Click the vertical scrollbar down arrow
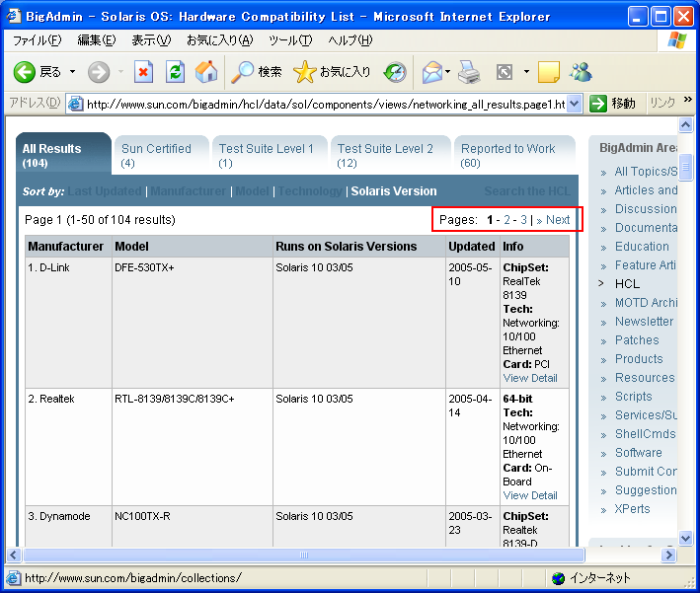Screen dimensions: 700x593 [686, 538]
